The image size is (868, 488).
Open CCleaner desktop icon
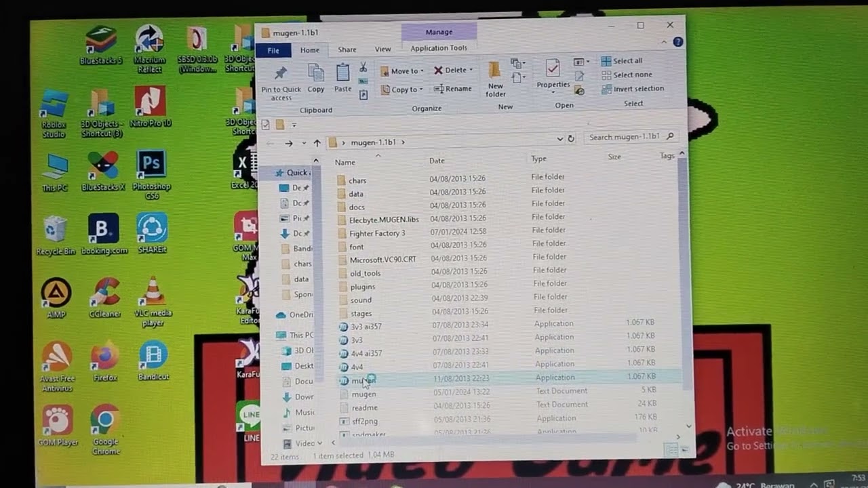(x=105, y=298)
